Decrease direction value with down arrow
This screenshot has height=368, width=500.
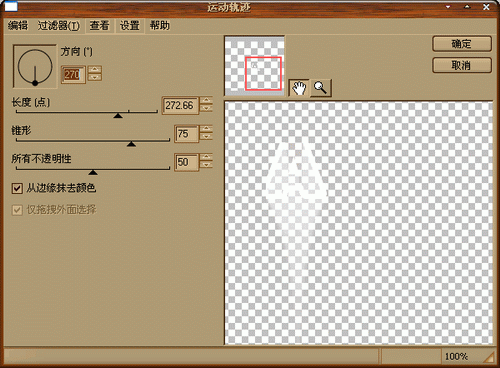tap(95, 78)
